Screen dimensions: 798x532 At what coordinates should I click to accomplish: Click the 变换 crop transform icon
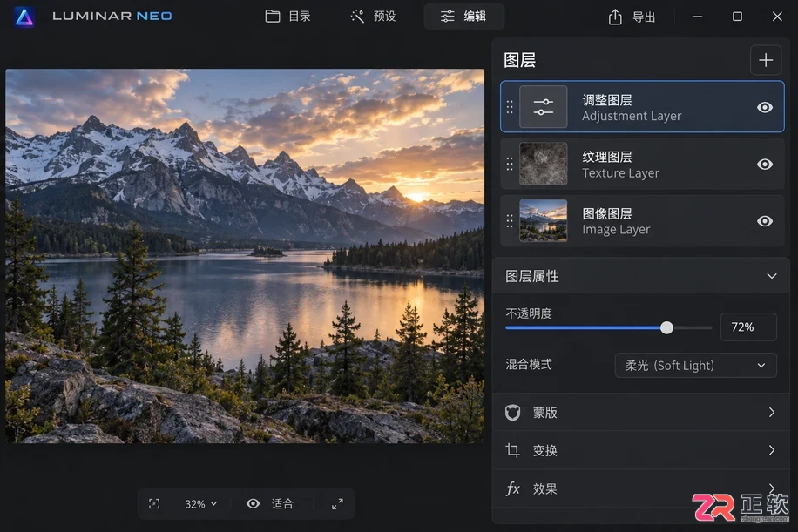[512, 450]
